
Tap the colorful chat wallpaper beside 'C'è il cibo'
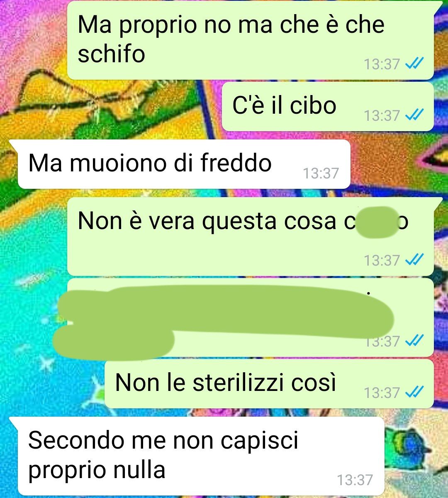pyautogui.click(x=112, y=107)
